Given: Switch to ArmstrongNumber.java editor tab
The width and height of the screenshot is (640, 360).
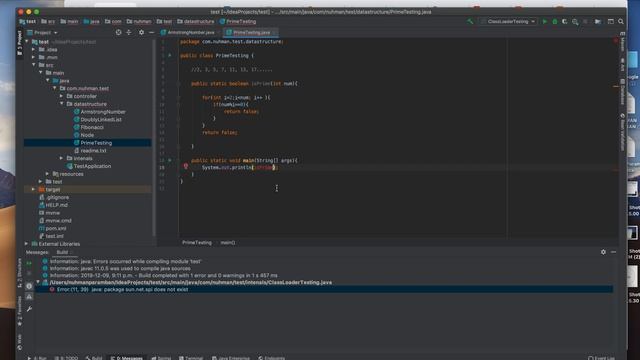Looking at the screenshot, I should 188,32.
